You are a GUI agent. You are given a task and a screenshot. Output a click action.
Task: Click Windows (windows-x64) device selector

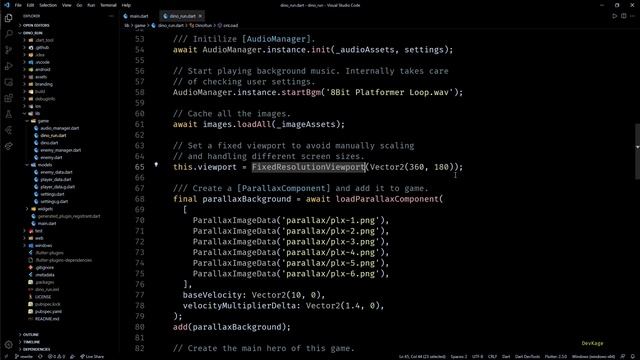click(x=593, y=356)
